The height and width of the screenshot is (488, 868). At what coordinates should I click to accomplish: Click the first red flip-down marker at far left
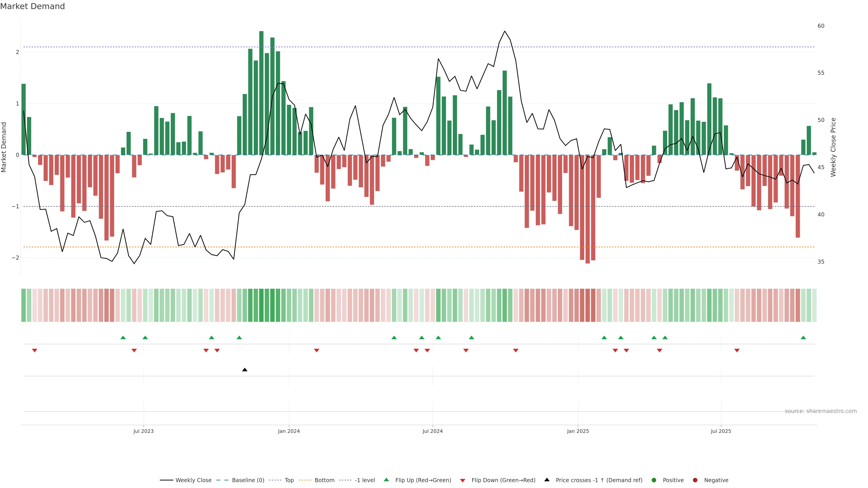point(34,351)
